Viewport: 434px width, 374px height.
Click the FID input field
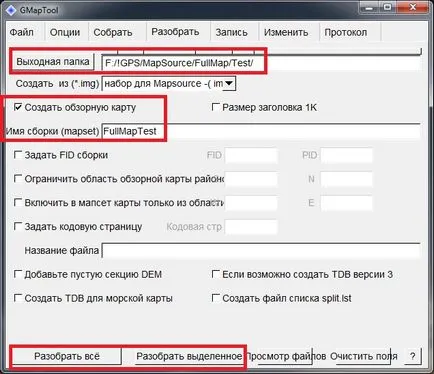251,156
